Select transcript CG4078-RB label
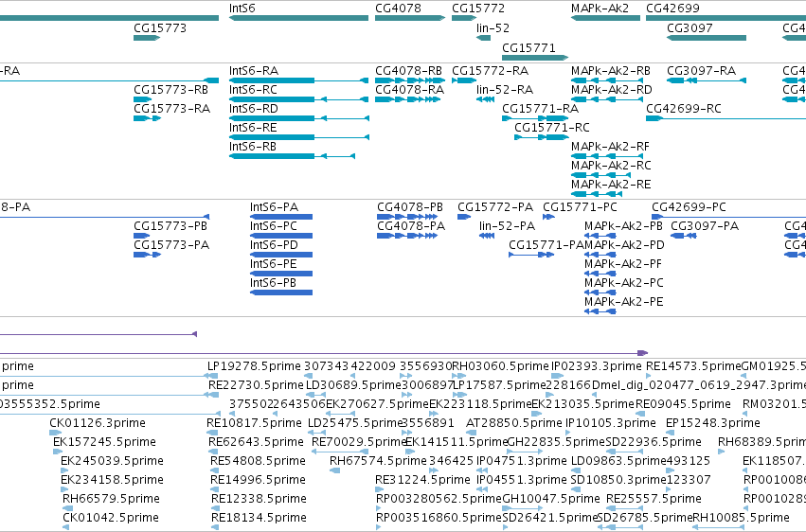 [408, 71]
